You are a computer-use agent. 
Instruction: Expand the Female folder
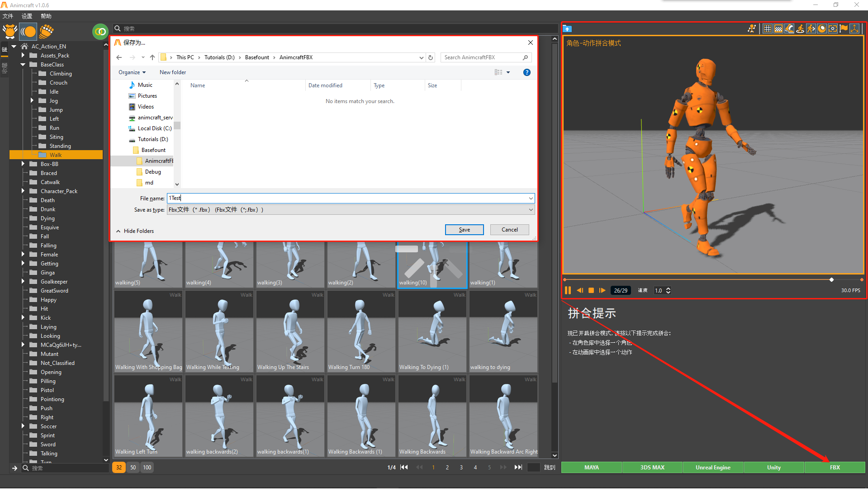(x=23, y=254)
